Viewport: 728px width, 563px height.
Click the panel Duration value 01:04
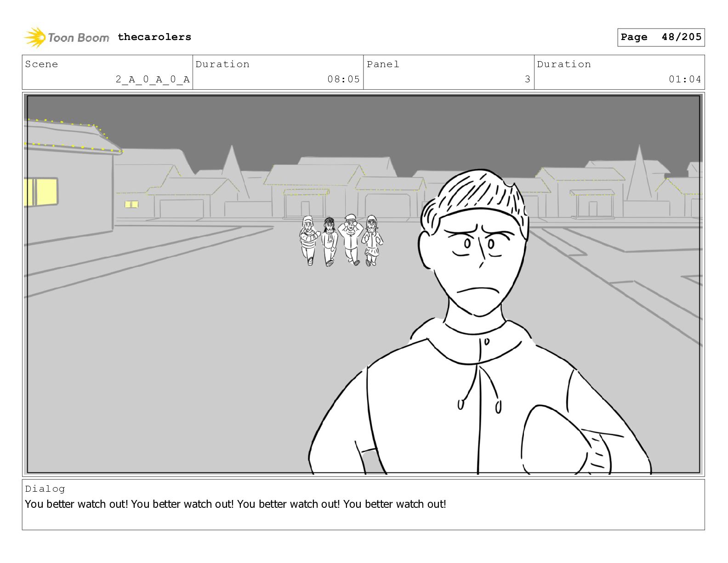click(685, 79)
